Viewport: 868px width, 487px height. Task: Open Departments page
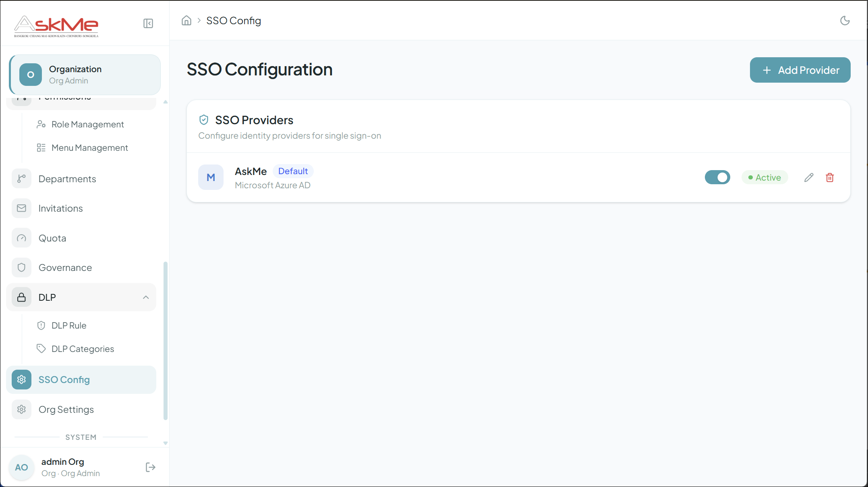[81, 179]
